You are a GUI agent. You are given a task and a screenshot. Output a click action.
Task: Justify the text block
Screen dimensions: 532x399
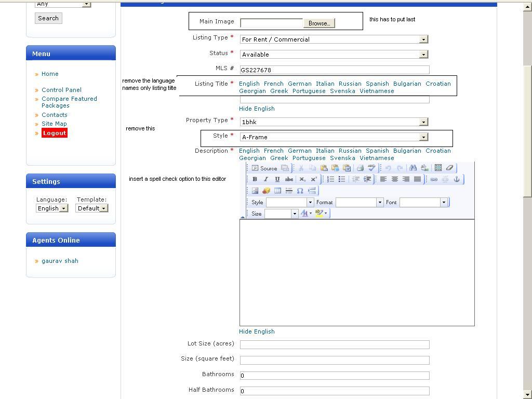(x=418, y=179)
